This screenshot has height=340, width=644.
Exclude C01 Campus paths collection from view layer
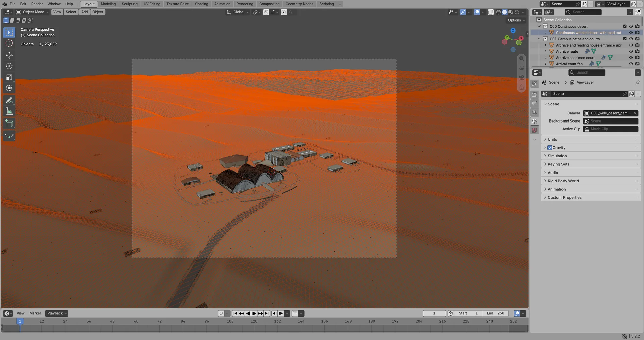pos(625,39)
